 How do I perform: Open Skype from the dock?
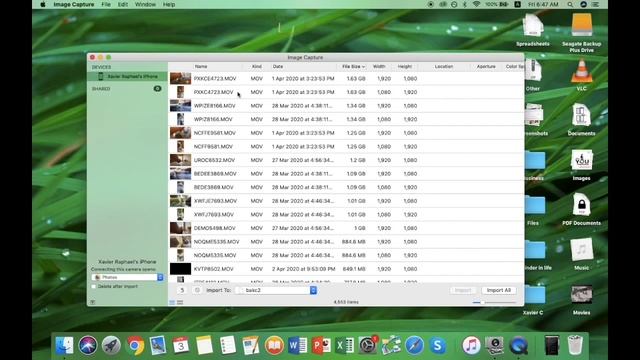tap(438, 346)
